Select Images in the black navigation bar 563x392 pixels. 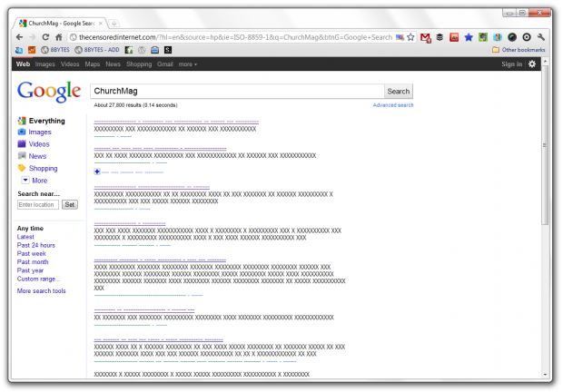click(x=44, y=64)
